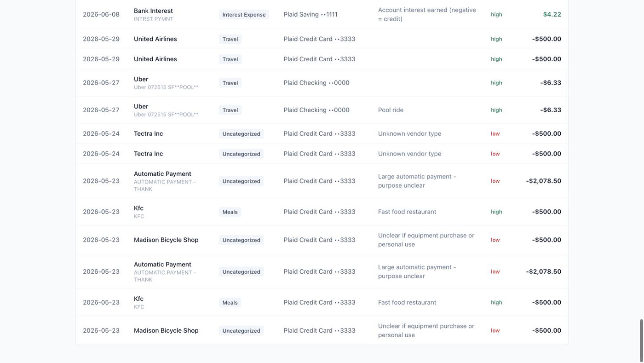
Task: Click Travel badge on the Pool ride row
Action: coord(230,110)
